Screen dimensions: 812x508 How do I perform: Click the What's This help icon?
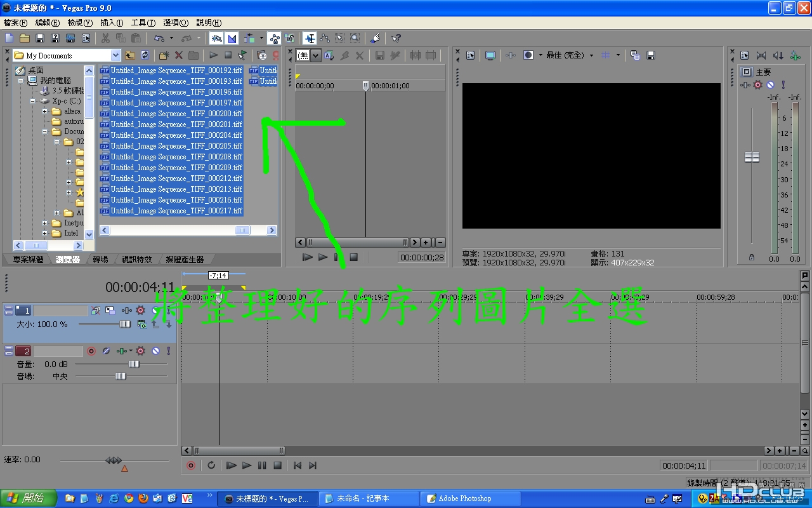point(396,38)
